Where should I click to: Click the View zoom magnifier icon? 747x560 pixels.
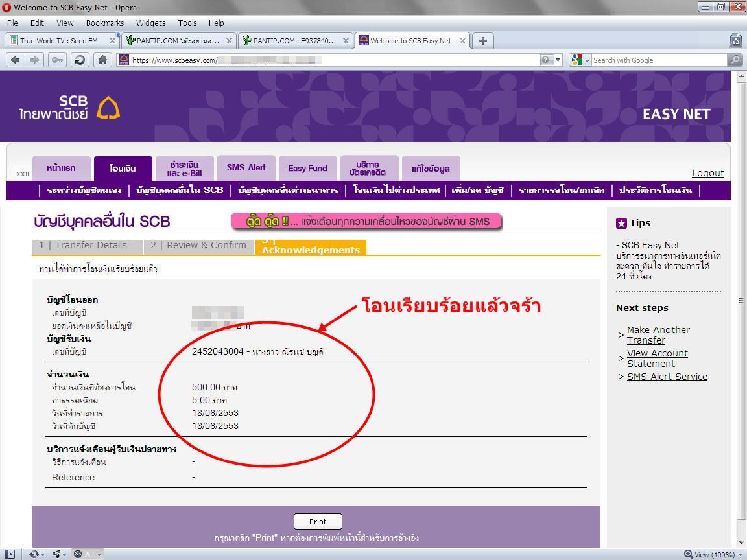[689, 554]
